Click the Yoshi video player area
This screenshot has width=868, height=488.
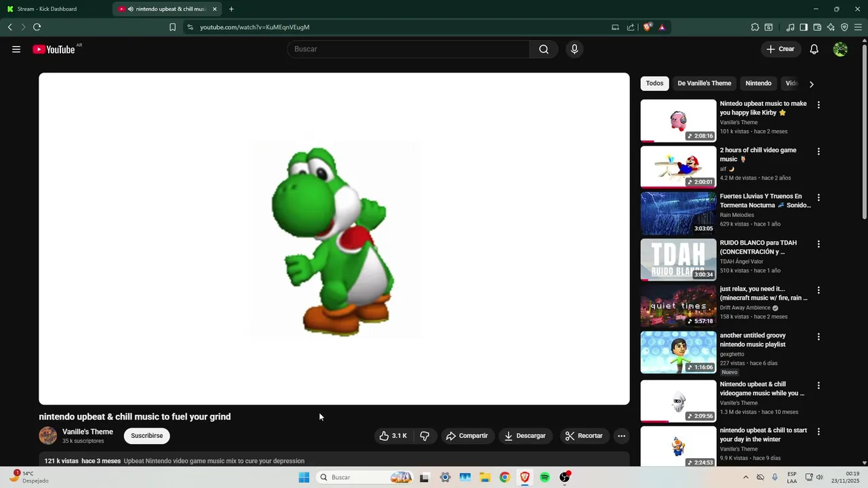[334, 239]
